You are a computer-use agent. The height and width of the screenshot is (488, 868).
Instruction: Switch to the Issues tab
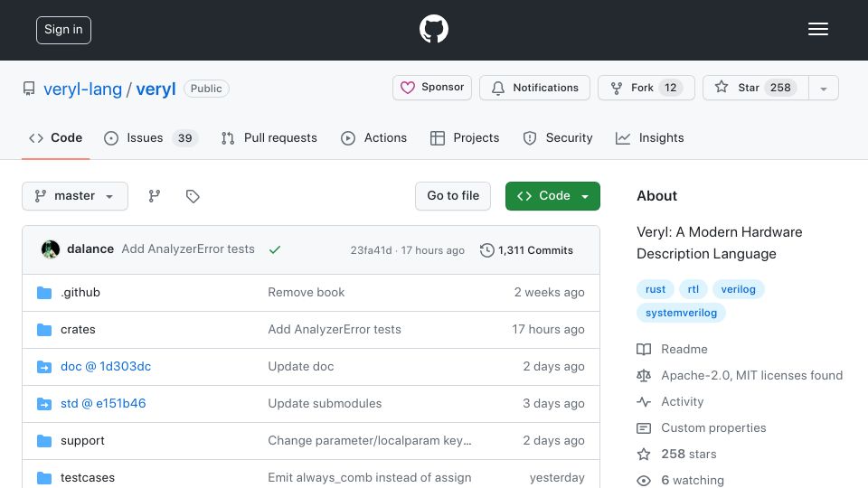pyautogui.click(x=151, y=137)
